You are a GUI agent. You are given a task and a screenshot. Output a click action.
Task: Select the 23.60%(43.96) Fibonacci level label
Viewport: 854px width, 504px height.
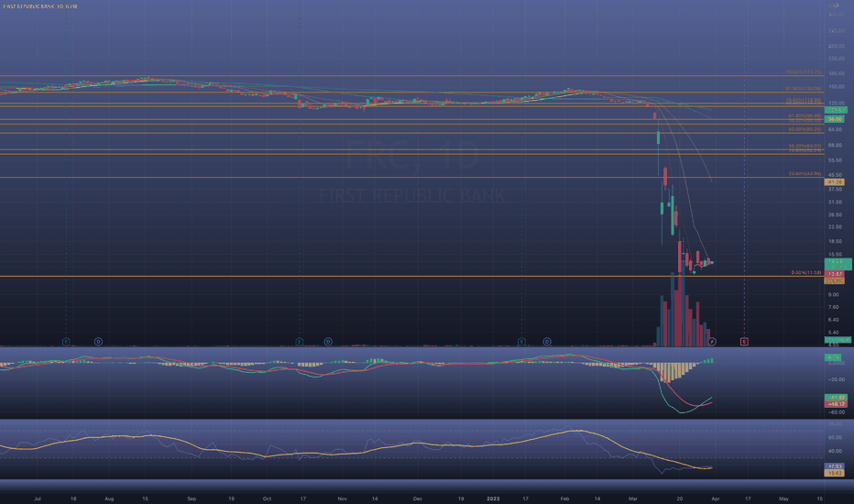pos(805,173)
